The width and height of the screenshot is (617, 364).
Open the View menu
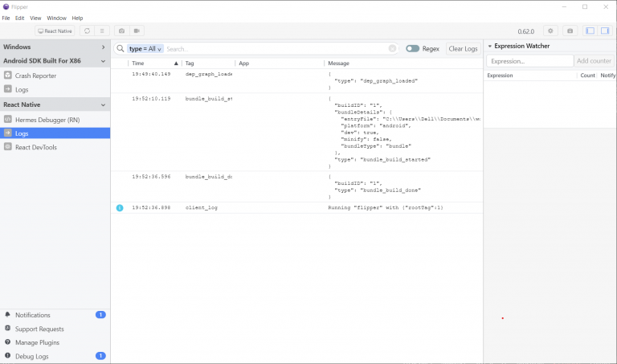pyautogui.click(x=35, y=18)
